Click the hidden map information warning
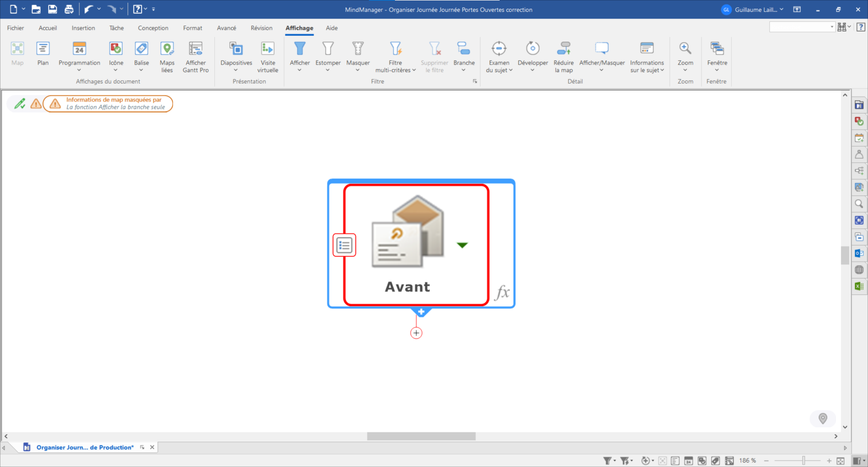 point(108,104)
